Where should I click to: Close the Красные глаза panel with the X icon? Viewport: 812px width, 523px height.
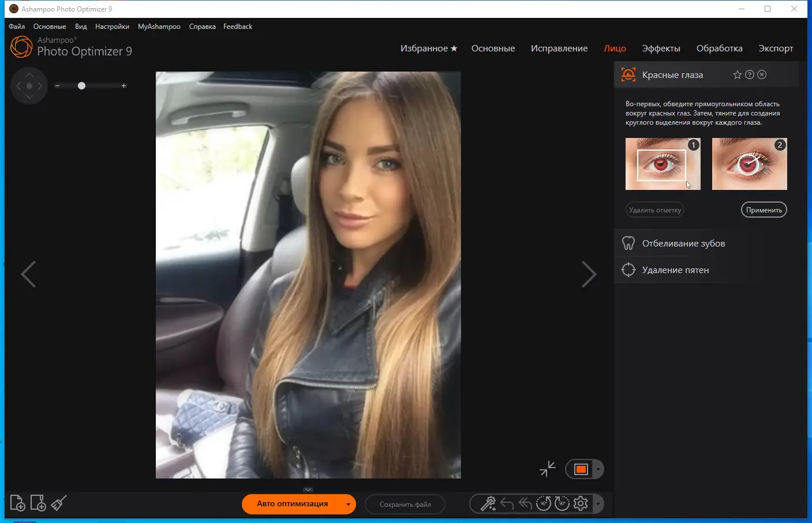coord(762,74)
